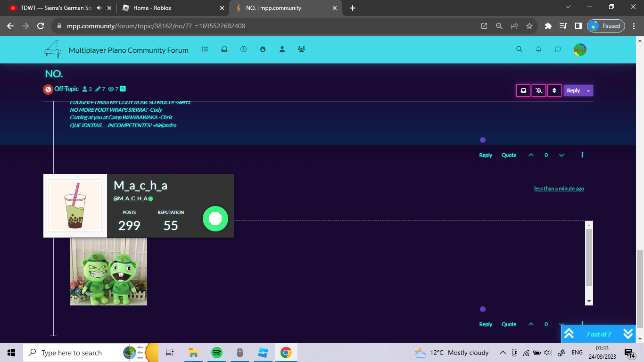The height and width of the screenshot is (362, 644).
Task: Open the zoom control in the address bar
Action: (499, 26)
